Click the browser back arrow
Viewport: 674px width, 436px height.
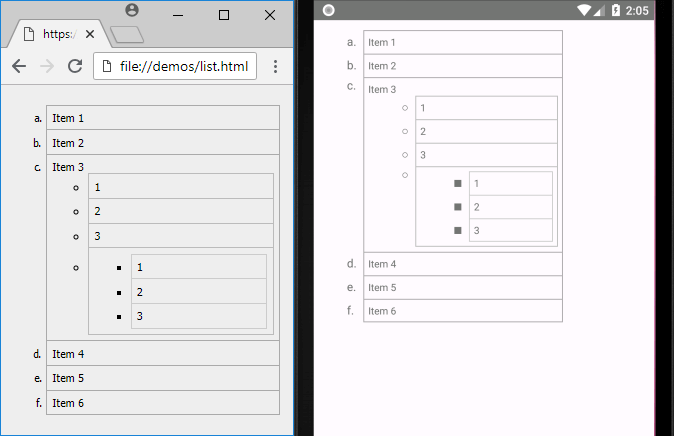coord(19,66)
